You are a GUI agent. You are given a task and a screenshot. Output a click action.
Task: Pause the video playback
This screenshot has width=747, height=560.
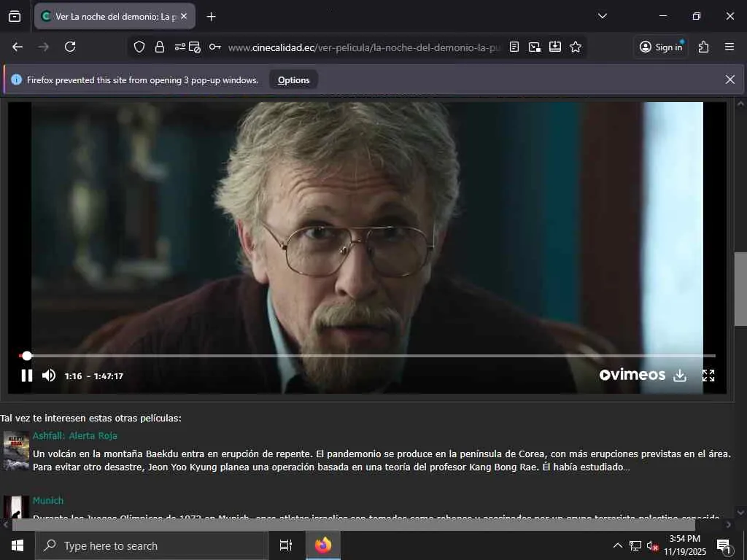coord(27,376)
